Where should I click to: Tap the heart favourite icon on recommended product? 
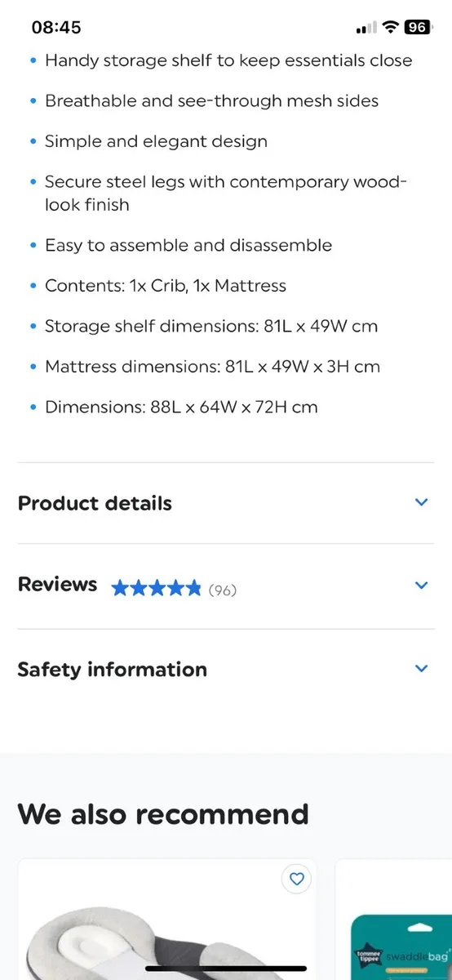click(297, 879)
